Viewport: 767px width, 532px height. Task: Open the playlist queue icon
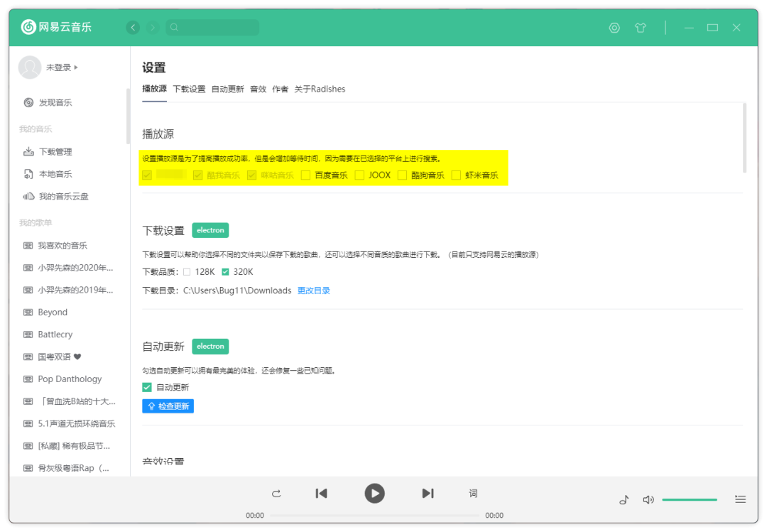[x=740, y=499]
